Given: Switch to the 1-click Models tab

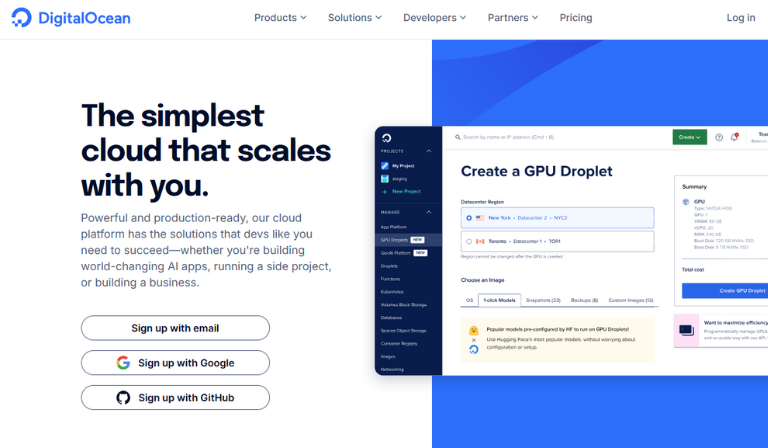Looking at the screenshot, I should [x=499, y=300].
